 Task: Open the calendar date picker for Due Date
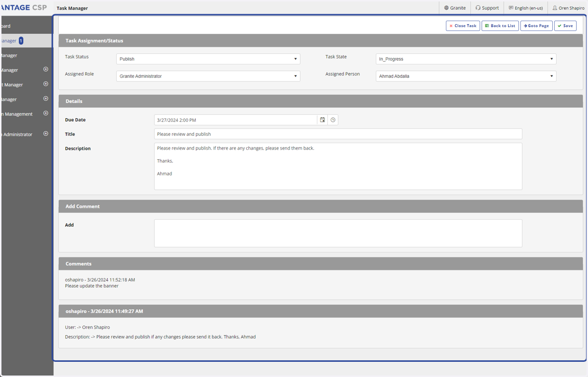click(x=322, y=120)
